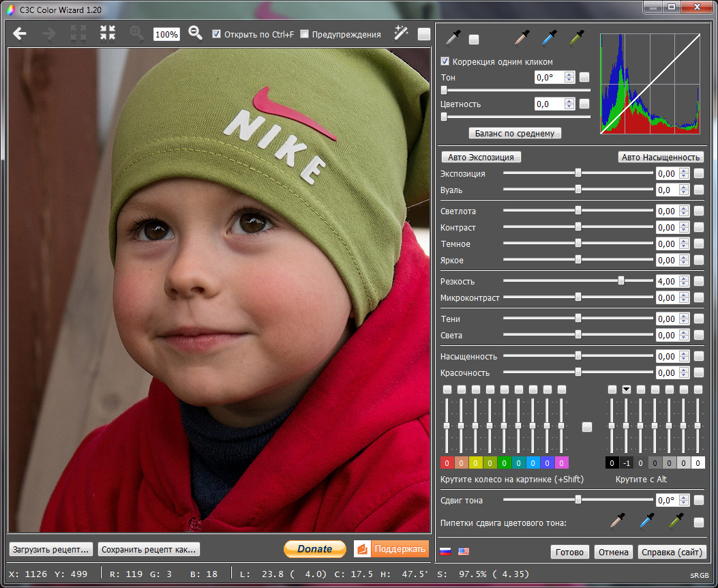Click the fit-to-window arrows icon
Screen dimensions: 718x588
coord(108,33)
